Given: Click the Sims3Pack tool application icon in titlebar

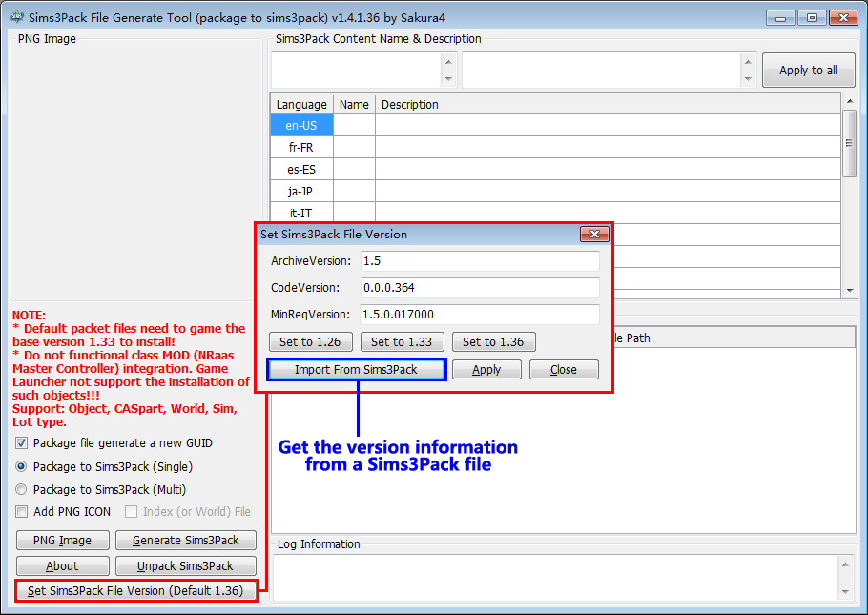Looking at the screenshot, I should coord(13,16).
